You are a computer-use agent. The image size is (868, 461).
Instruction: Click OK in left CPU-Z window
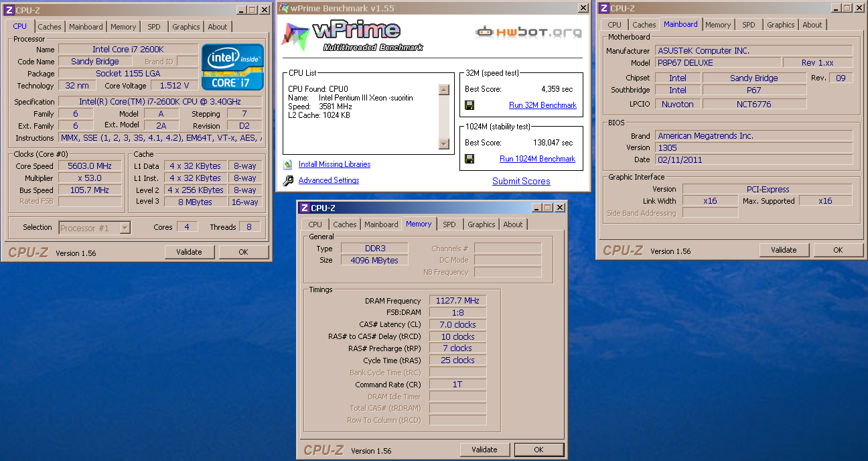tap(243, 252)
